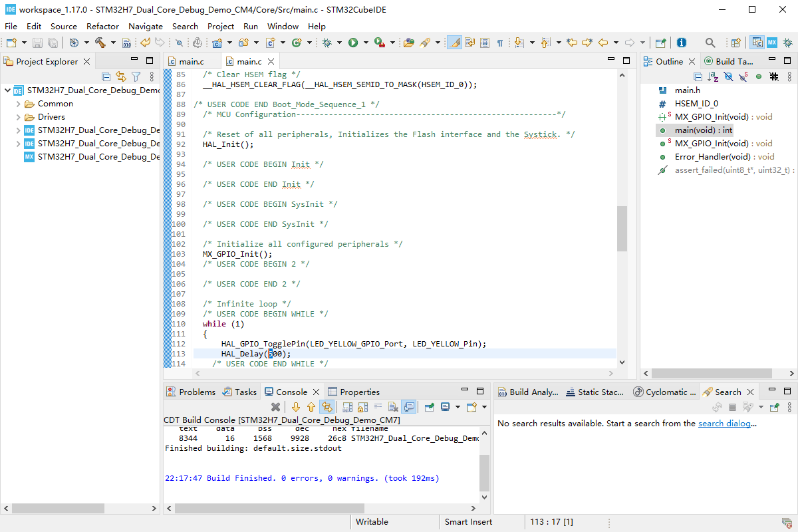The width and height of the screenshot is (798, 532).
Task: Click the magnifier Search icon in toolbar
Action: (x=710, y=43)
